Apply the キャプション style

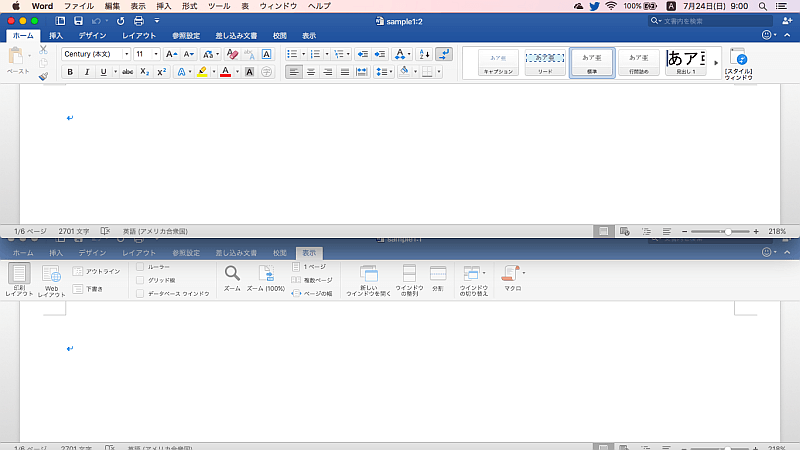coord(498,63)
